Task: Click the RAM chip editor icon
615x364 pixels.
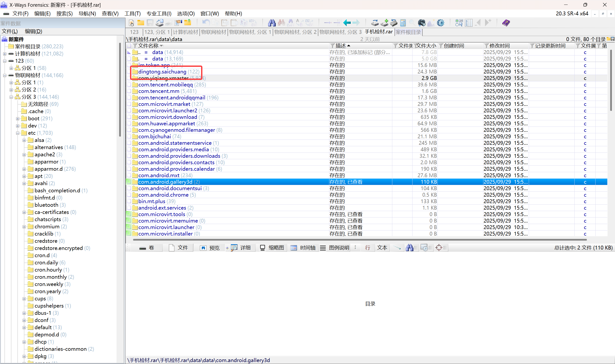Action: coord(394,23)
